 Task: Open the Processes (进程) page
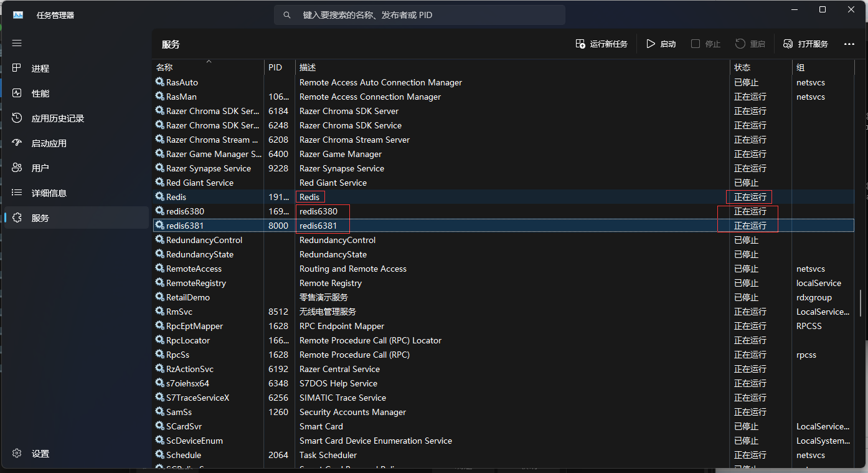click(x=77, y=69)
